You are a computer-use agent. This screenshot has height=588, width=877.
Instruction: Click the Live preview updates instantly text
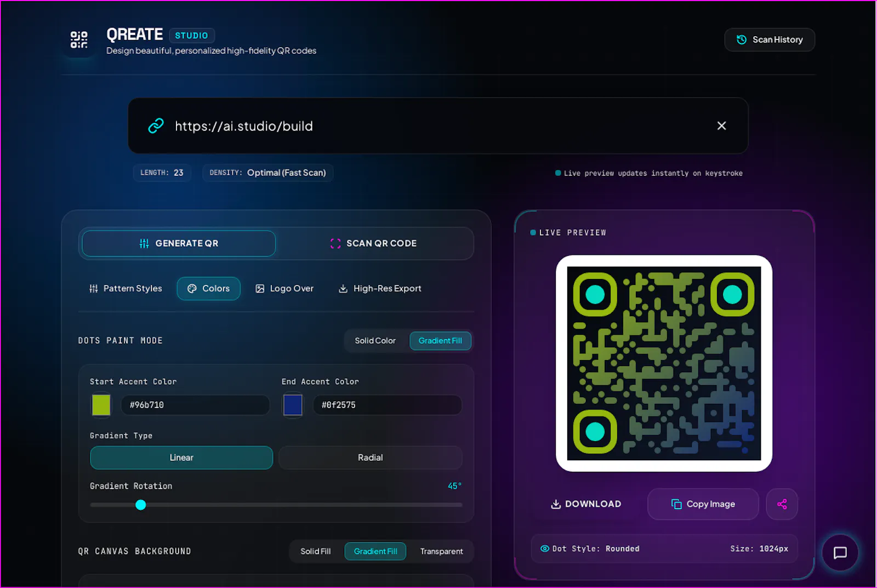(653, 173)
